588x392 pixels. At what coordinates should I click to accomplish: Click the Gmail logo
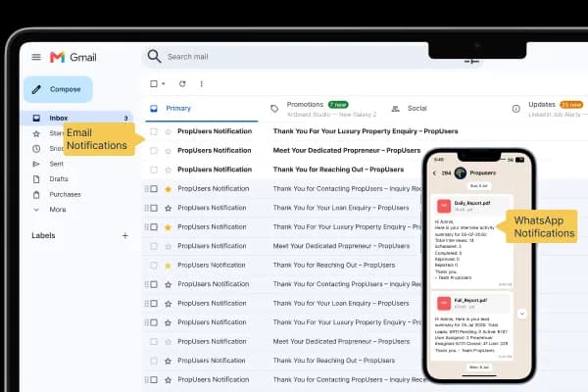point(73,57)
